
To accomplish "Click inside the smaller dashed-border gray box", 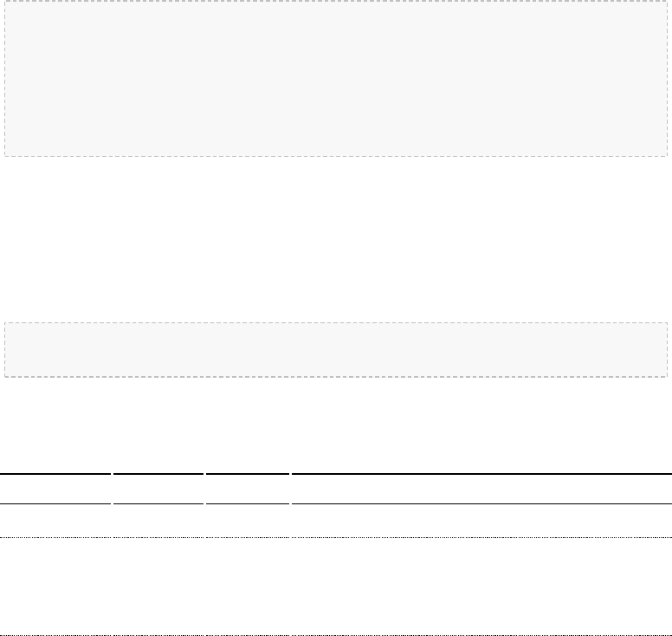I will (336, 349).
